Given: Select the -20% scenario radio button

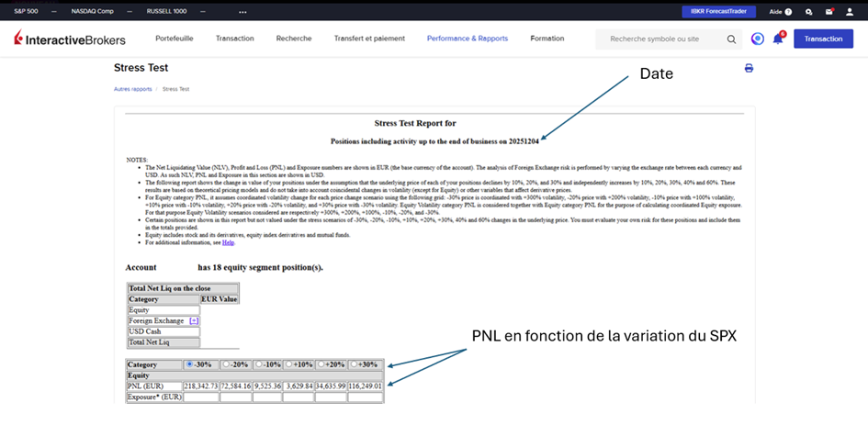Looking at the screenshot, I should point(226,364).
